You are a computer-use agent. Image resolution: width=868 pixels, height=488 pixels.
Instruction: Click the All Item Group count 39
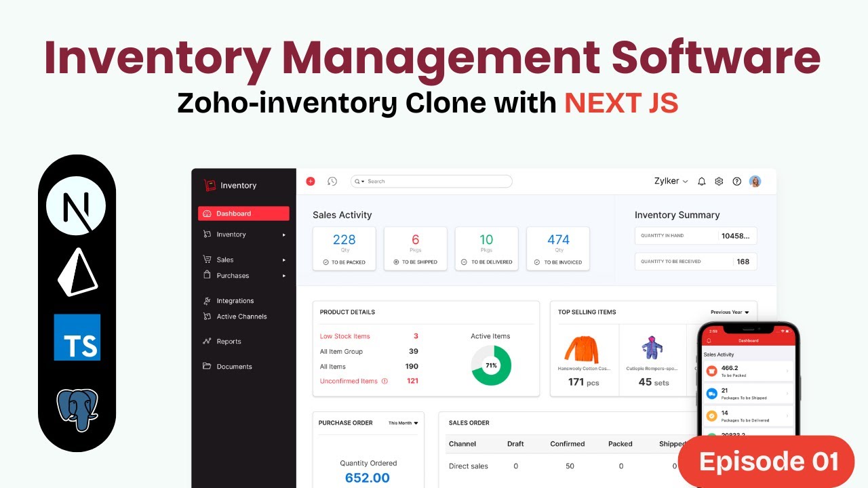pos(414,351)
